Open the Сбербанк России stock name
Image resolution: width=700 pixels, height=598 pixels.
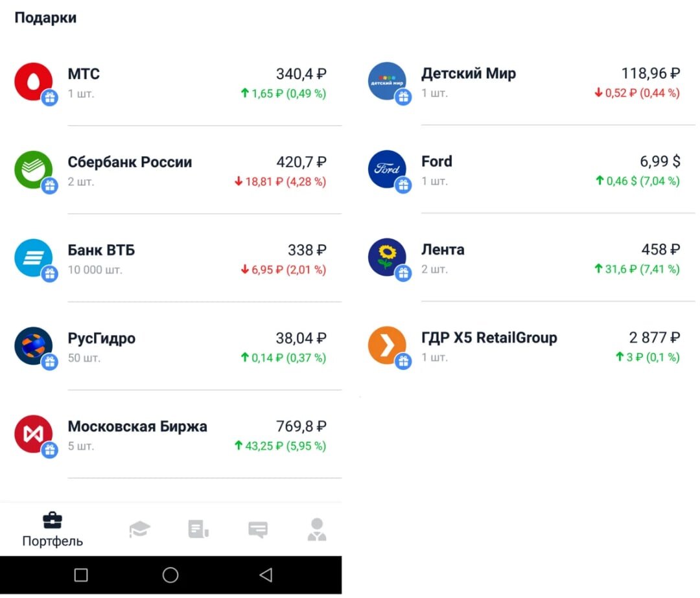pos(130,162)
